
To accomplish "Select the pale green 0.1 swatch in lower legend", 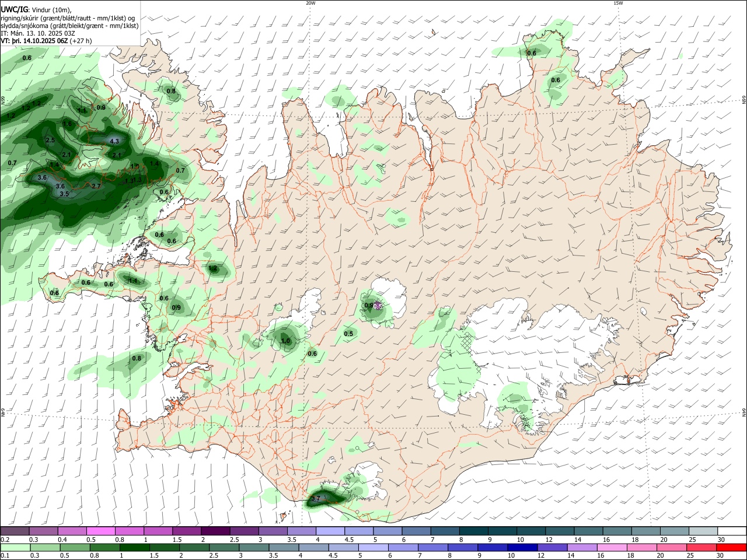I will 15,547.
